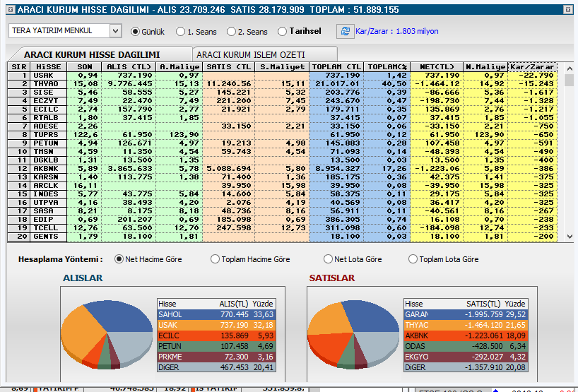
Task: Sort by the ALIS (TL) column header
Action: (129, 66)
